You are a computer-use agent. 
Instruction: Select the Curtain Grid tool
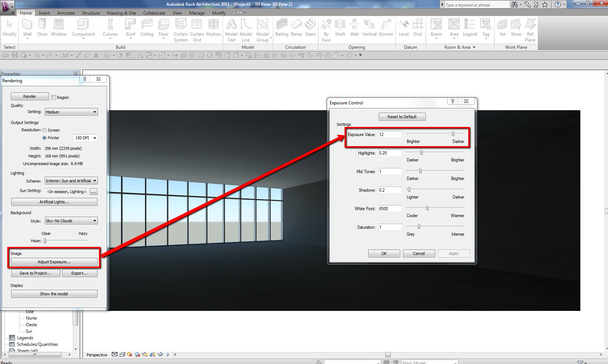tap(197, 30)
